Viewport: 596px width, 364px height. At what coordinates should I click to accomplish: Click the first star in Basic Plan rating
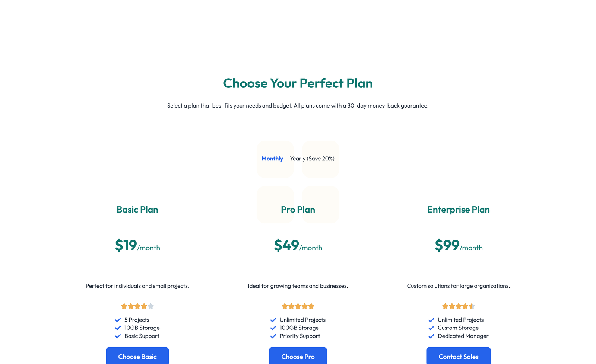tap(124, 306)
